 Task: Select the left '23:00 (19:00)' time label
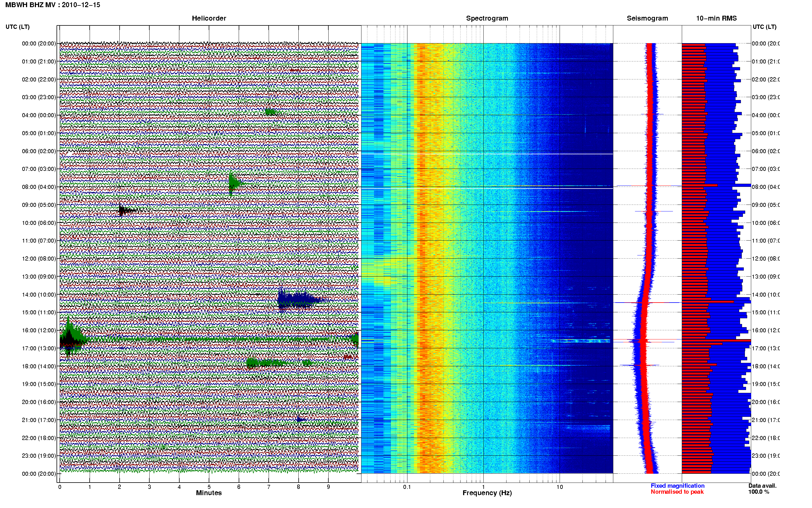39,456
